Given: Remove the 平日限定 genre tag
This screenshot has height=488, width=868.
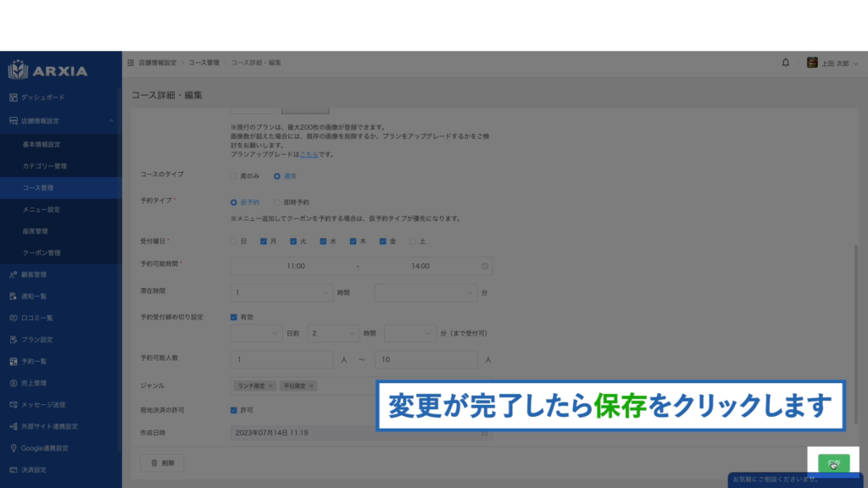Looking at the screenshot, I should coord(312,386).
